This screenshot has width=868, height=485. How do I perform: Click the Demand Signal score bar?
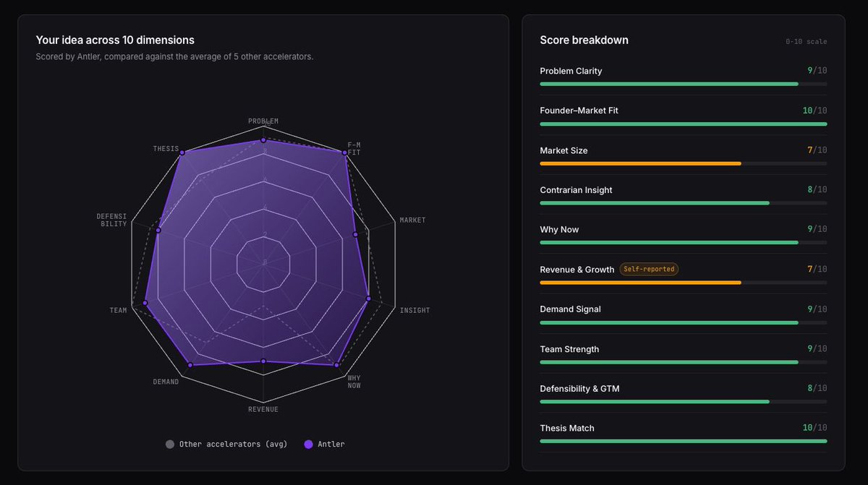pyautogui.click(x=684, y=322)
